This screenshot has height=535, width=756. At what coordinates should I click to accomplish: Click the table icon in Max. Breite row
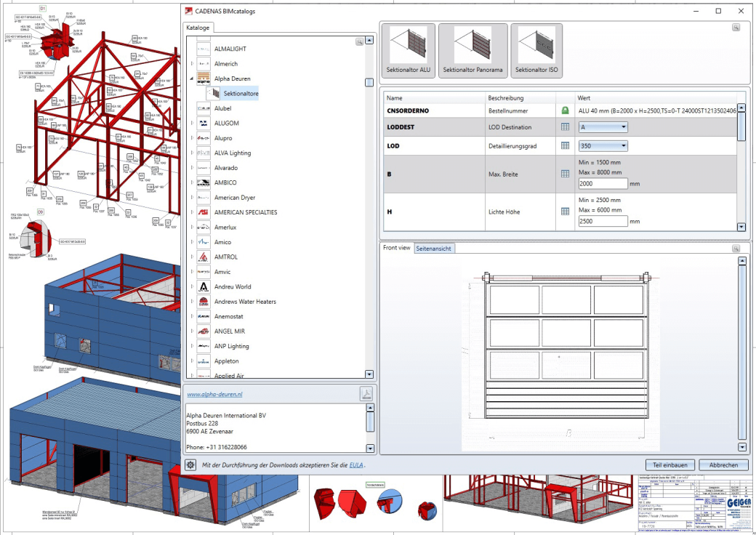click(565, 174)
